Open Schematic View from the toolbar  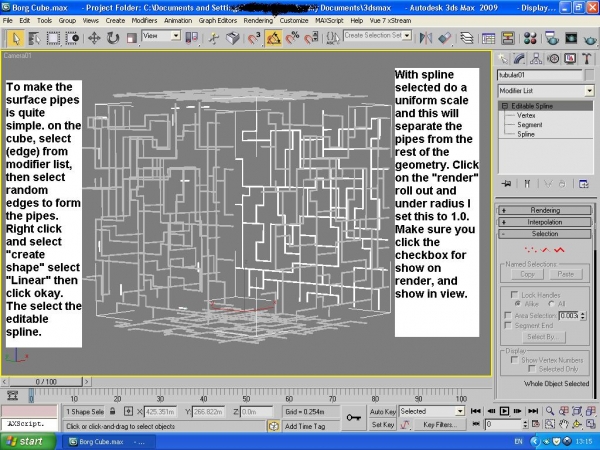[507, 38]
